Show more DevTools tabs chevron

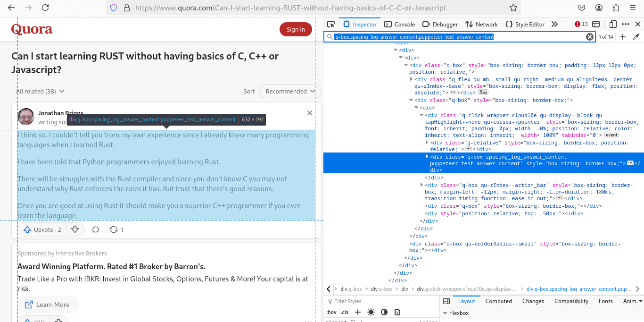554,24
